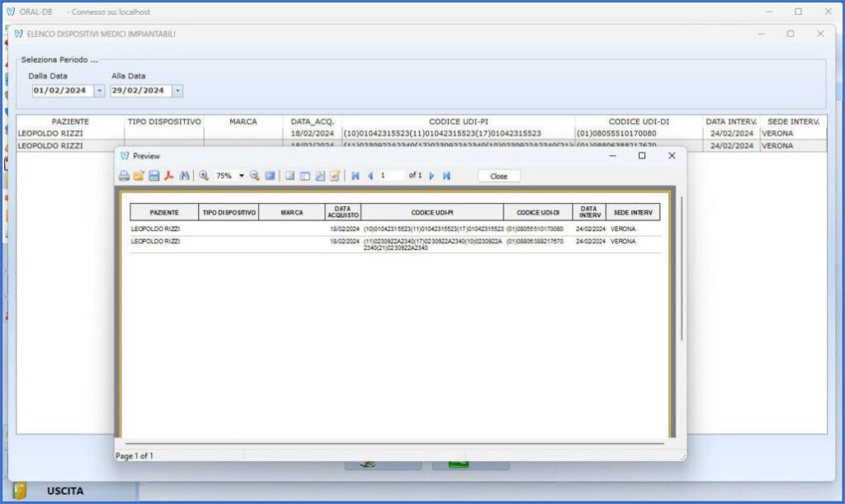This screenshot has height=504, width=845.
Task: Click the USCITA exit button
Action: click(x=64, y=491)
